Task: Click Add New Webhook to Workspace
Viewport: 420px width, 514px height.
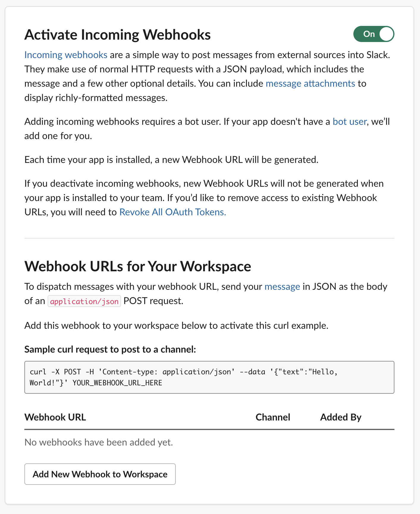Action: pos(100,474)
